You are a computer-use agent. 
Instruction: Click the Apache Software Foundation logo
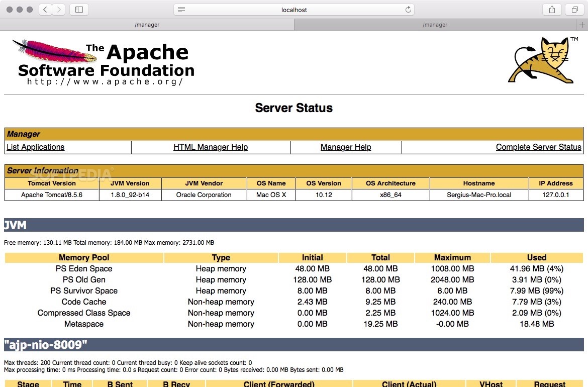tap(104, 62)
